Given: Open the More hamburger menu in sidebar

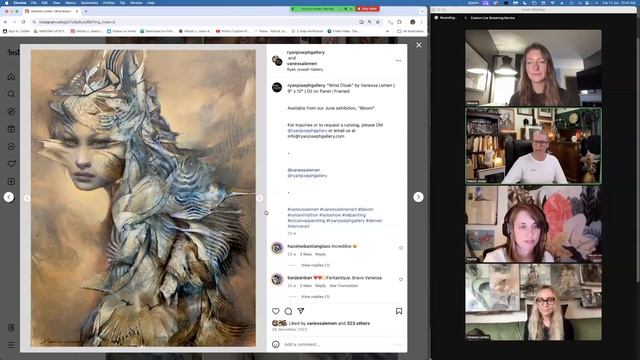Looking at the screenshot, I should 11,345.
